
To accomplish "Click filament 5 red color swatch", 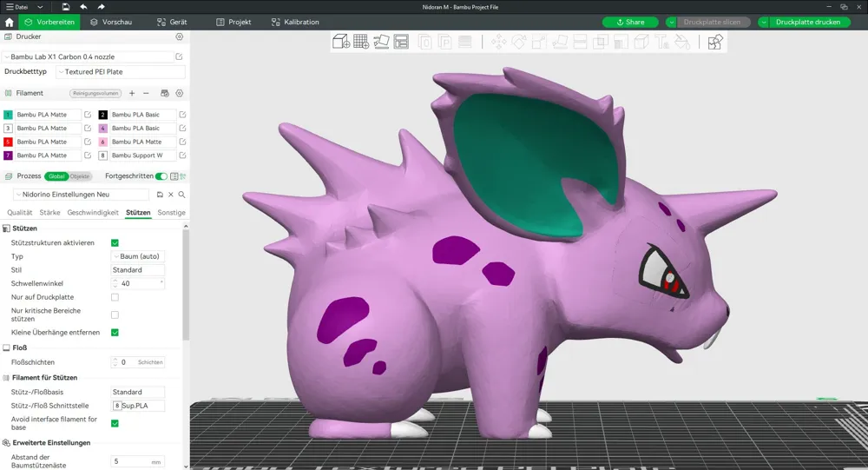I will [8, 142].
